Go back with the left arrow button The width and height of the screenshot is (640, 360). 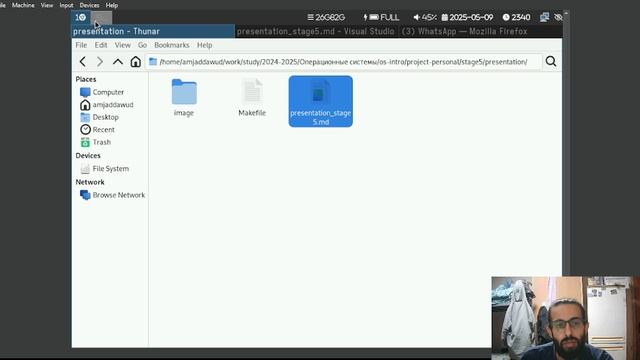83,62
